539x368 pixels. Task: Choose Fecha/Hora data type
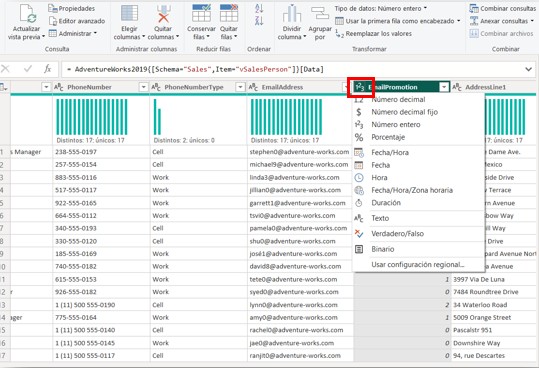point(418,153)
